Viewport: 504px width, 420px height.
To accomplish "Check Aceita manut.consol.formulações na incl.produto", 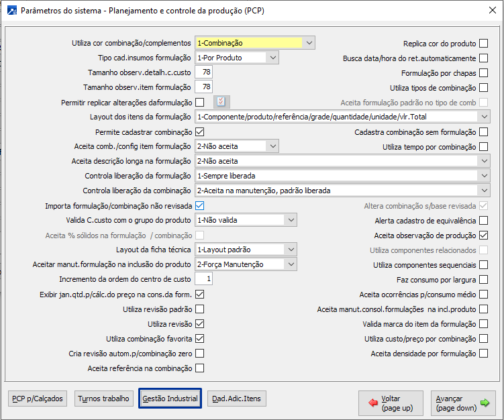I will pos(483,309).
